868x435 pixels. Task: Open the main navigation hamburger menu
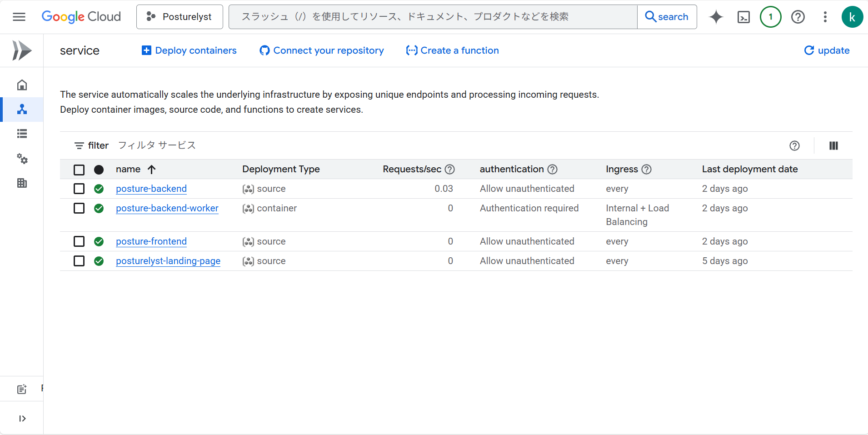pos(19,17)
